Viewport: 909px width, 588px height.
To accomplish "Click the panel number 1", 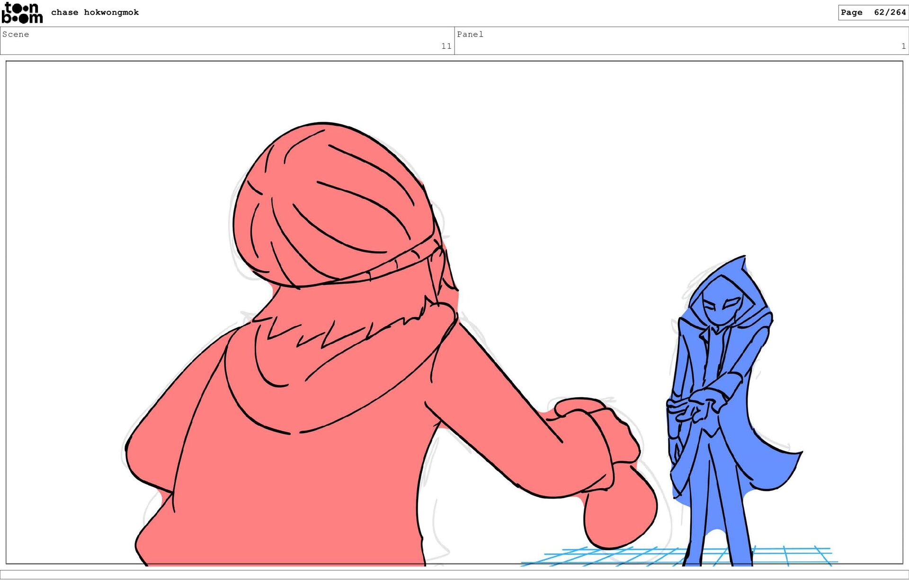I will tap(903, 46).
